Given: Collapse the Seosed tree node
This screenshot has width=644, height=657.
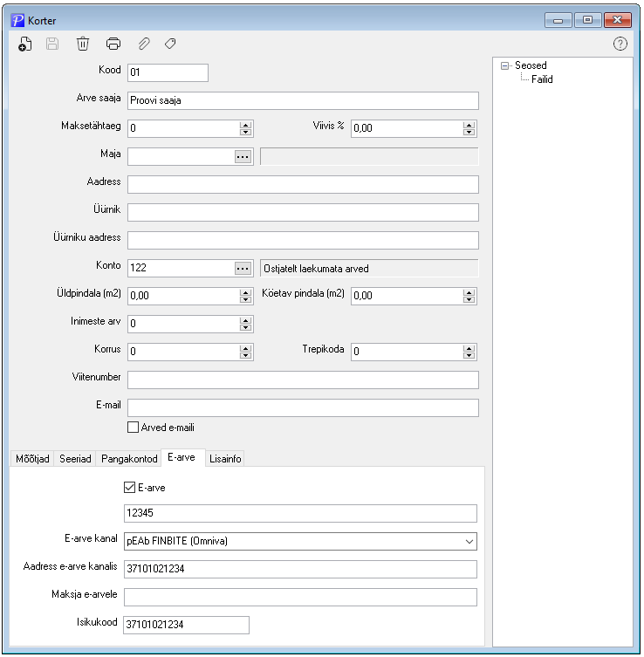Looking at the screenshot, I should pyautogui.click(x=505, y=65).
